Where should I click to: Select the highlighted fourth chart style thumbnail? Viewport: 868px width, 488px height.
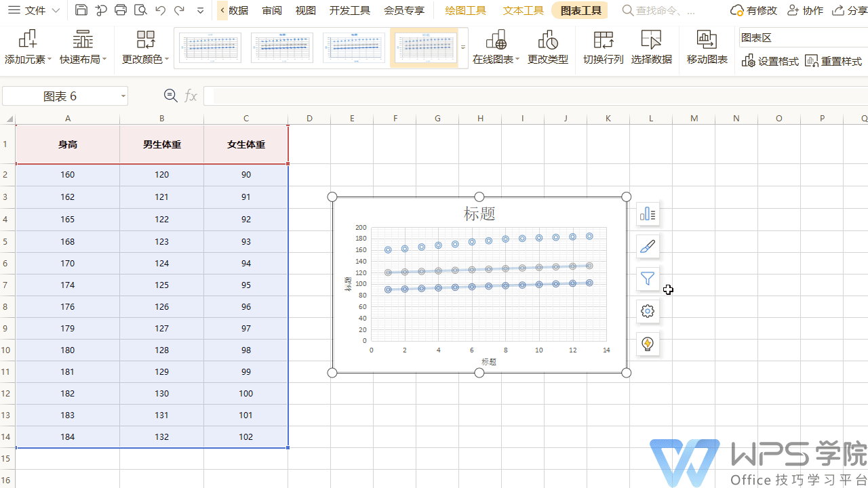coord(425,47)
